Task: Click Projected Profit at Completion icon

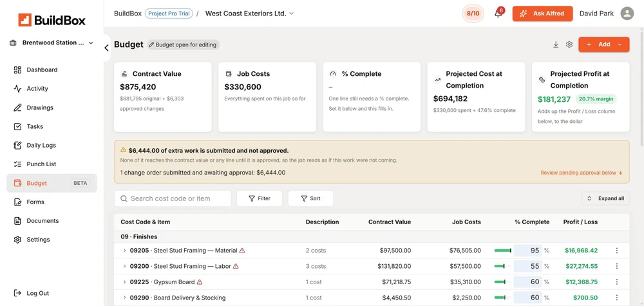Action: point(542,80)
